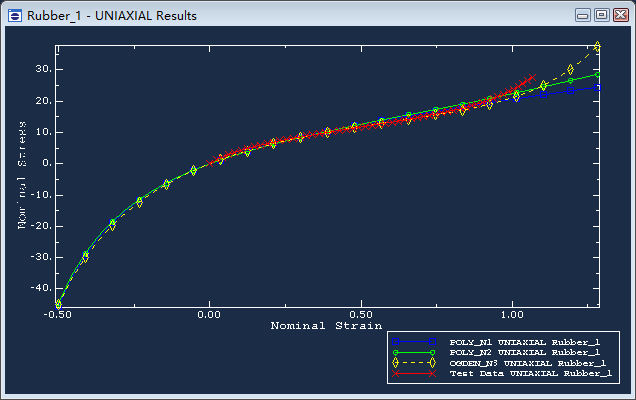Click the Rubber_1 - UNIAXIAL Results title bar

click(300, 15)
